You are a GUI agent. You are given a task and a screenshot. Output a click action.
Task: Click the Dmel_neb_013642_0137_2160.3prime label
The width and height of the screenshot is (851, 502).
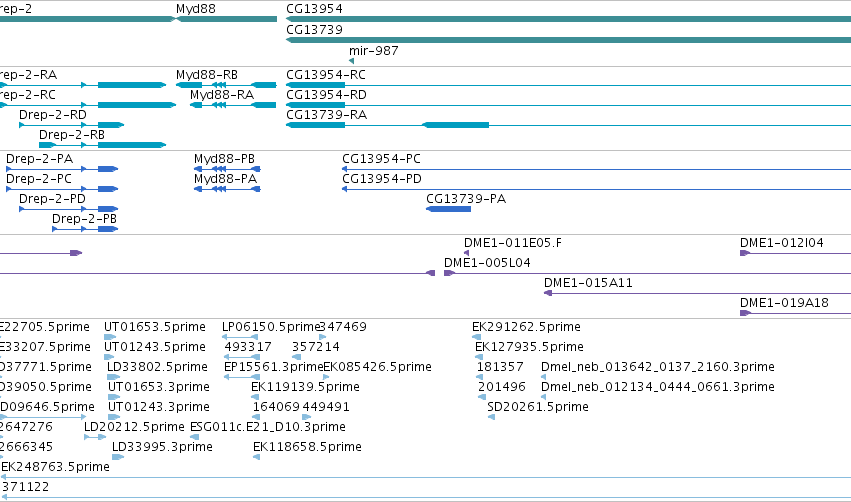[x=657, y=366]
